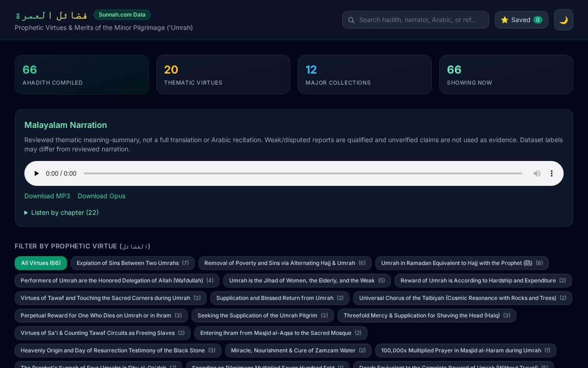Download Opus audio file
The width and height of the screenshot is (588, 368).
tap(102, 196)
